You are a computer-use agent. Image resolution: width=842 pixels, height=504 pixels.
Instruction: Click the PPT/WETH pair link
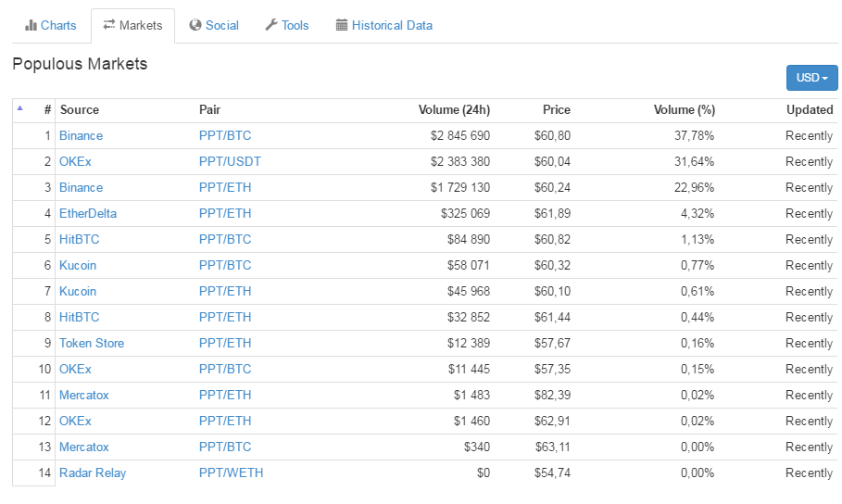tap(231, 472)
